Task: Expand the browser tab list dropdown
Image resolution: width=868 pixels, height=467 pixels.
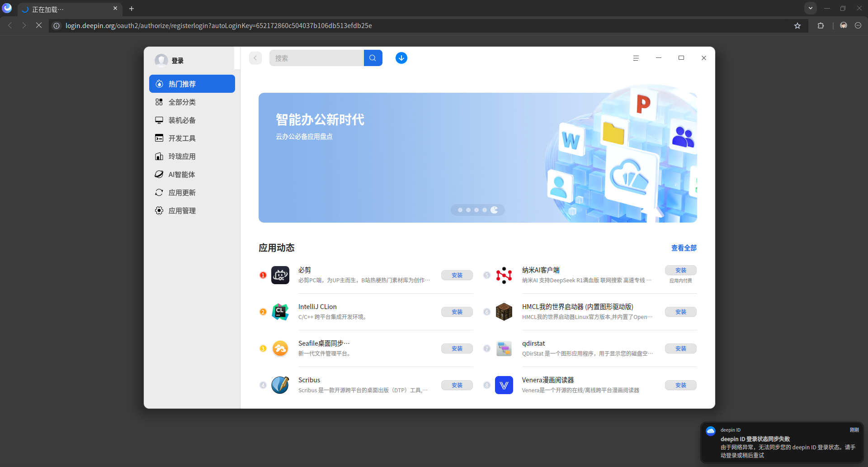Action: coord(811,8)
